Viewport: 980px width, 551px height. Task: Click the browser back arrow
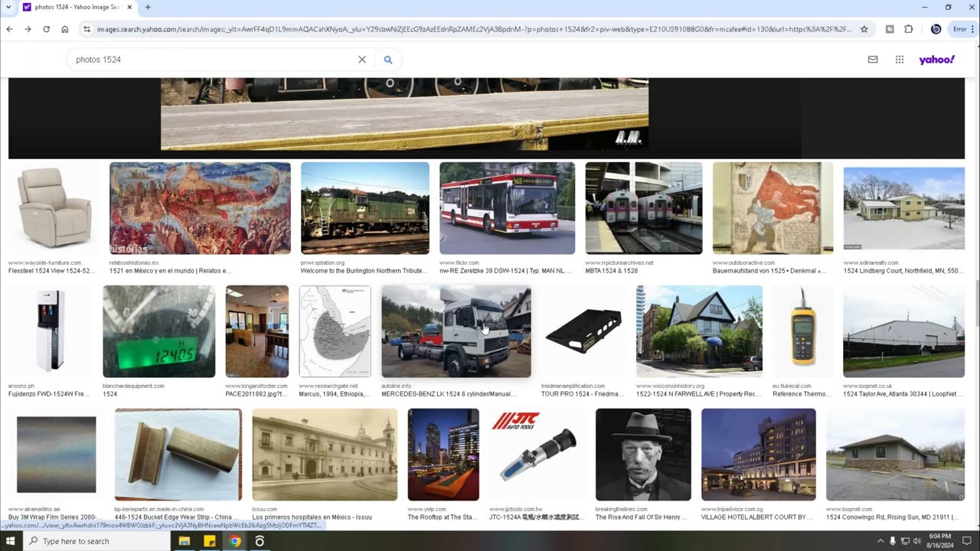tap(9, 29)
